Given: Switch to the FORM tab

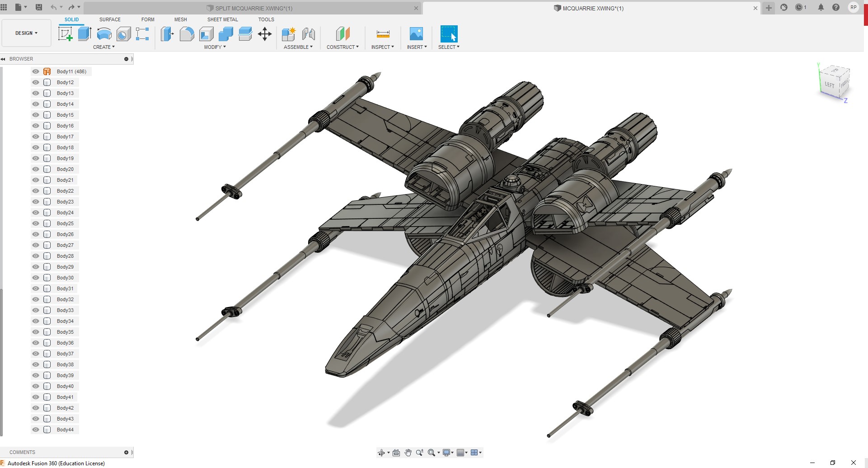Looking at the screenshot, I should click(148, 19).
